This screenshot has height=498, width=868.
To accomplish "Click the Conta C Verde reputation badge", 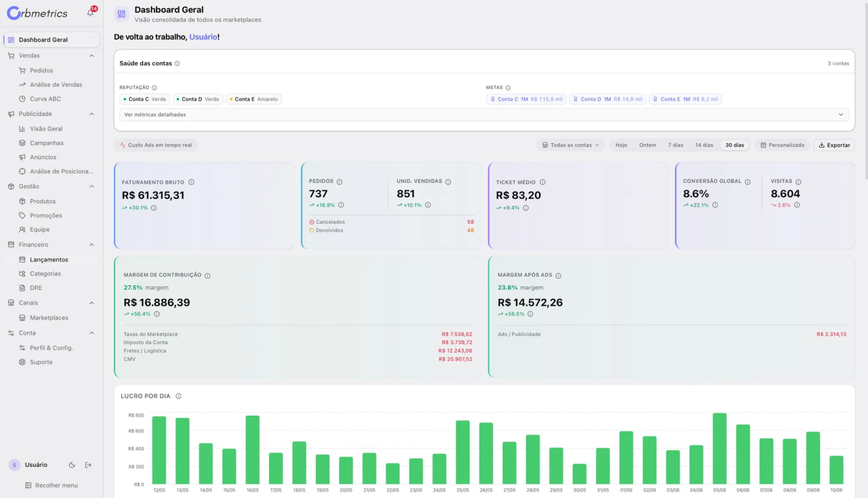I will point(145,99).
